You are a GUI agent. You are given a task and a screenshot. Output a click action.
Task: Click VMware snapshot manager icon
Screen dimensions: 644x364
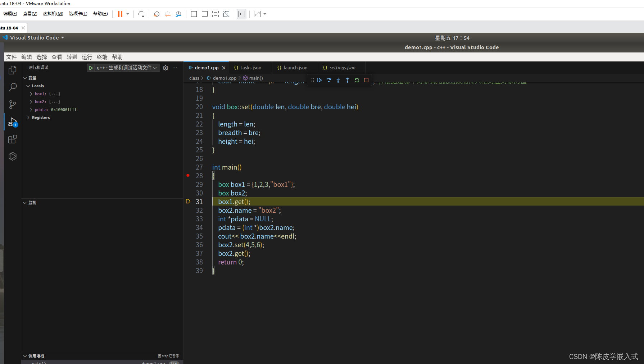[178, 14]
